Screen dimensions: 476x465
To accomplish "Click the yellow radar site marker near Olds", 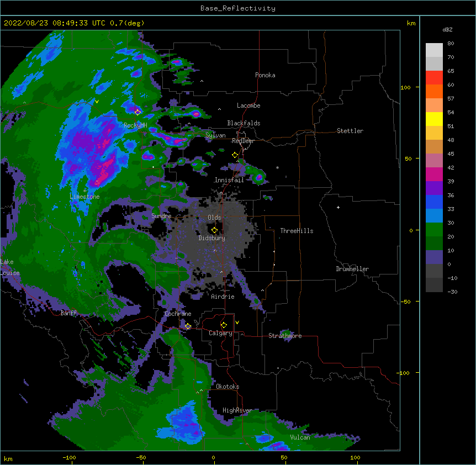I will tap(214, 230).
